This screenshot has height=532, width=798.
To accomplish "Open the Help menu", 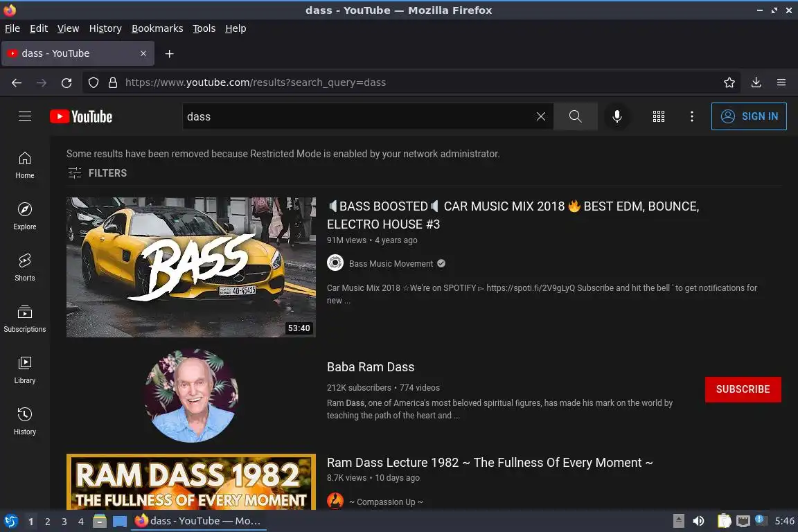I will (236, 28).
